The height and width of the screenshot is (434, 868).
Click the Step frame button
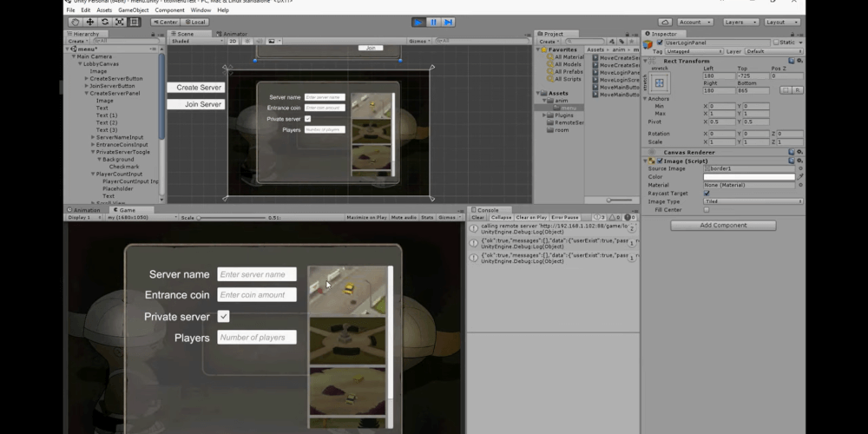pyautogui.click(x=448, y=22)
